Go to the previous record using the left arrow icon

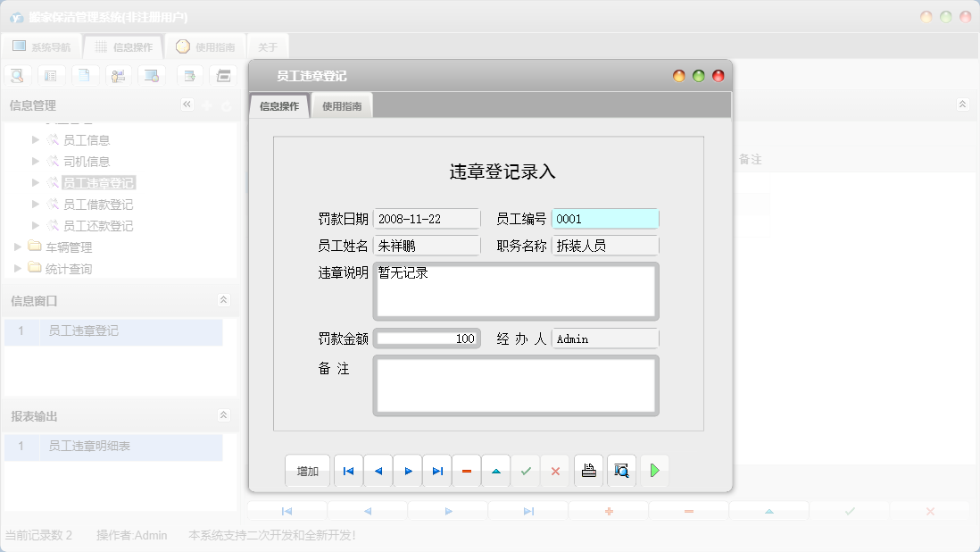click(x=378, y=471)
